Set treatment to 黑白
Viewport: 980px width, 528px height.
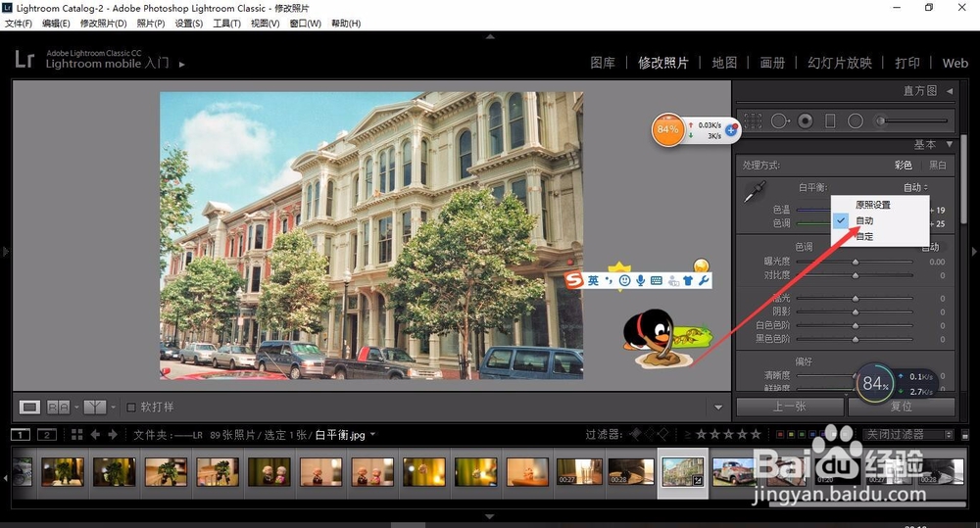(938, 165)
